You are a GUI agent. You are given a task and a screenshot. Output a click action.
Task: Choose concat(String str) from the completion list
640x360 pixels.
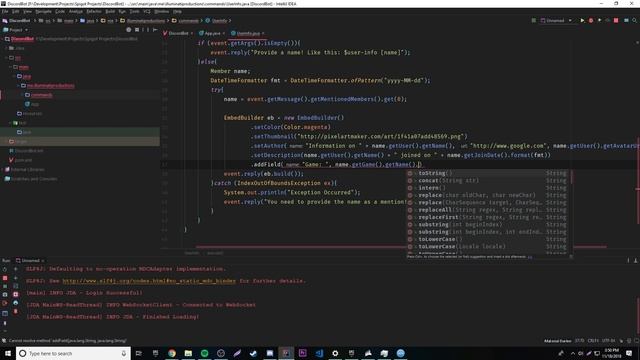coord(489,180)
